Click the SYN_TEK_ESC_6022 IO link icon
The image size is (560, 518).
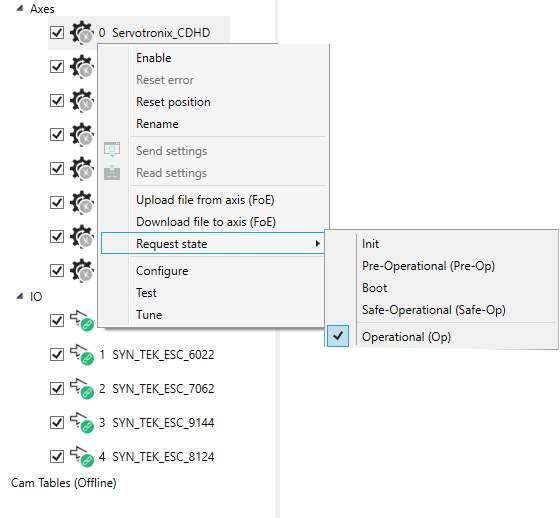(x=82, y=354)
